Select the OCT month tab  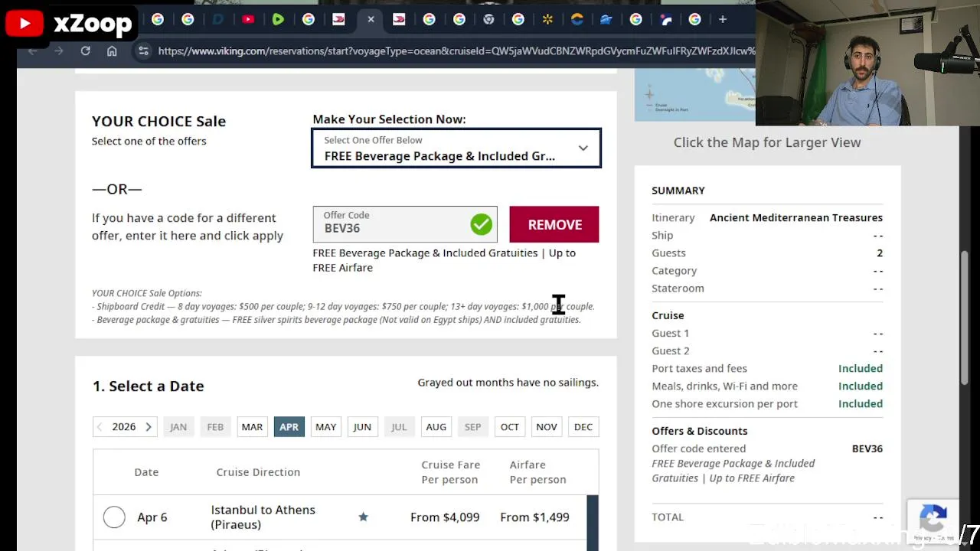[x=509, y=427]
